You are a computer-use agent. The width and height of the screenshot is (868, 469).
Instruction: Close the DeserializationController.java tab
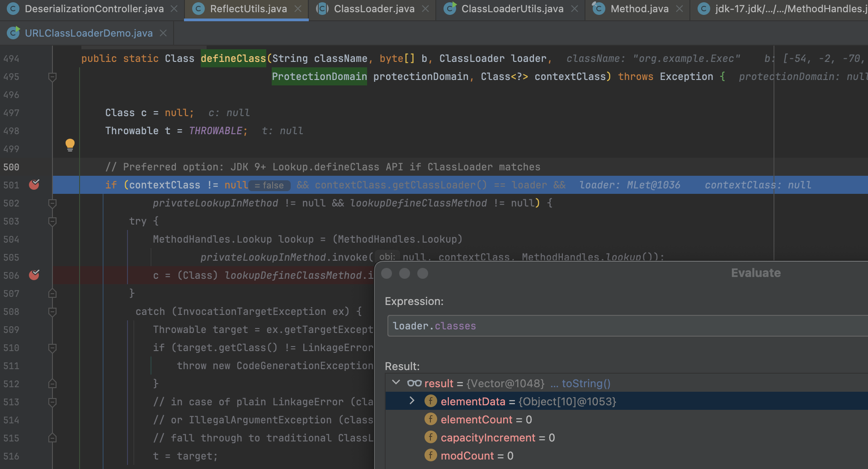coord(174,9)
